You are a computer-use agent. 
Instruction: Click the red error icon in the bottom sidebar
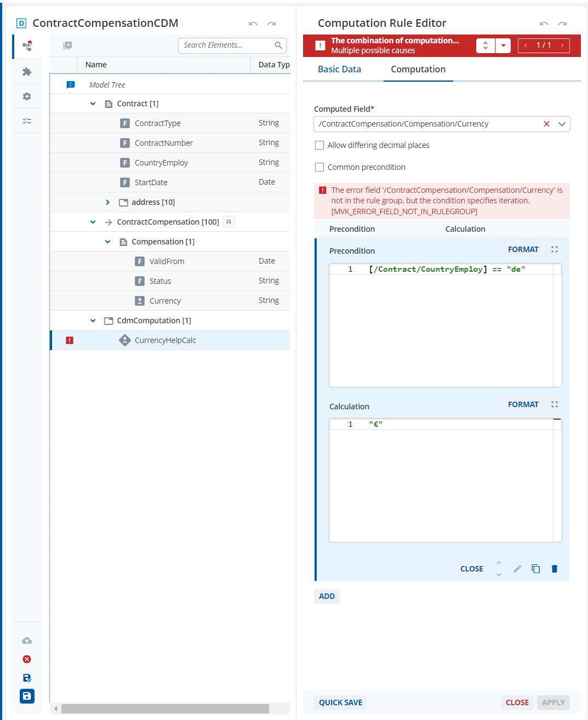tap(27, 659)
